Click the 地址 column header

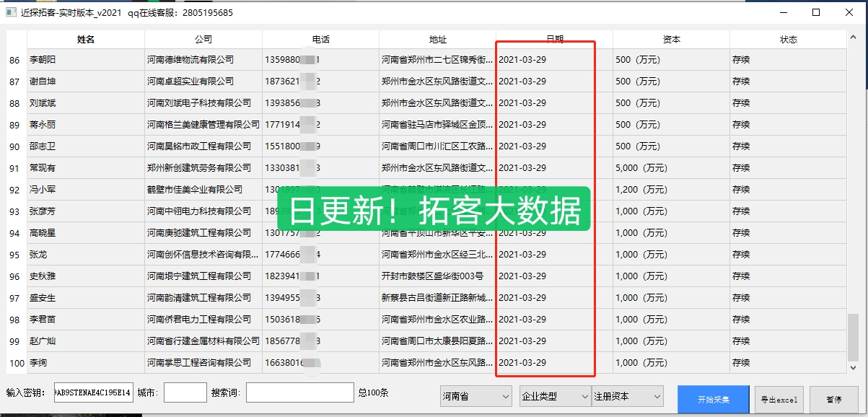pyautogui.click(x=437, y=40)
